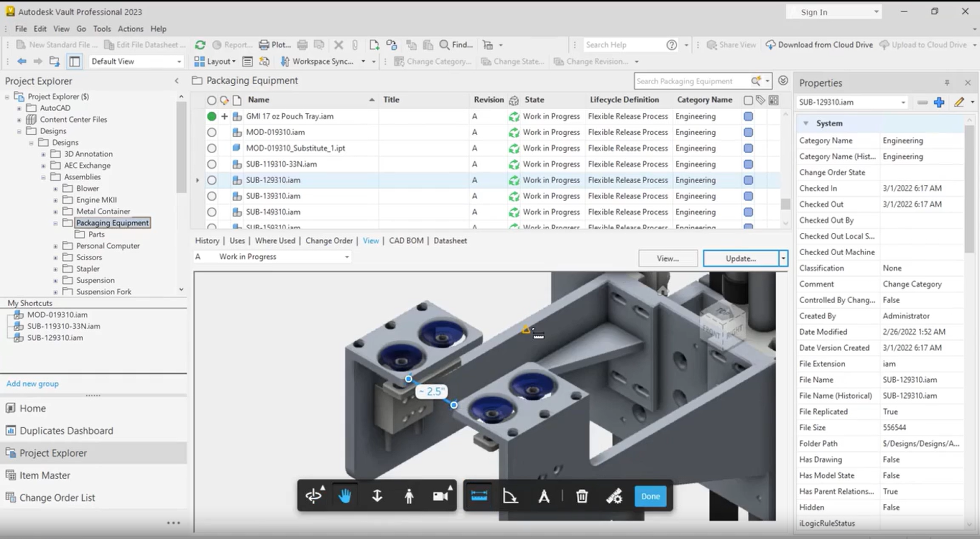This screenshot has height=539, width=980.
Task: Enable first person walk tool
Action: point(409,496)
